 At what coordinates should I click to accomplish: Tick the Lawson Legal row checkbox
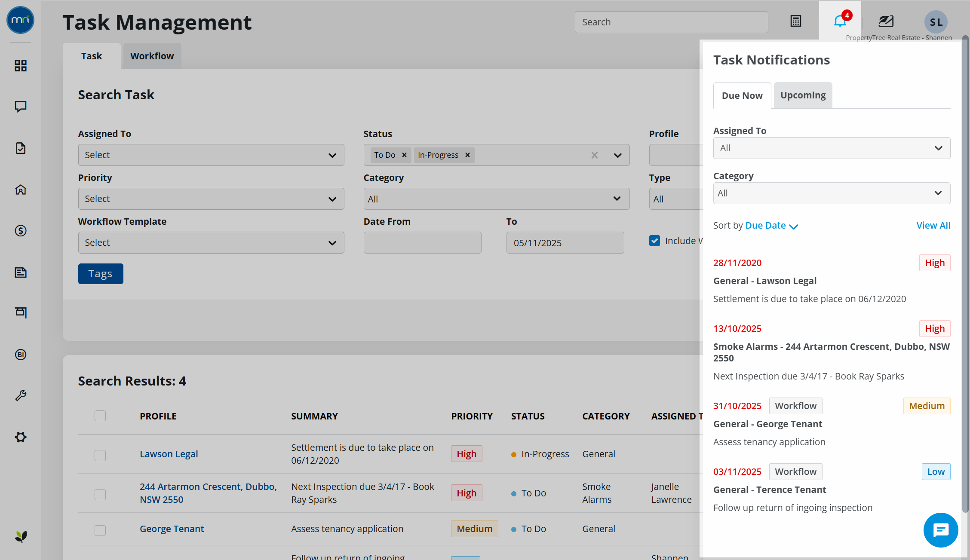(x=100, y=455)
